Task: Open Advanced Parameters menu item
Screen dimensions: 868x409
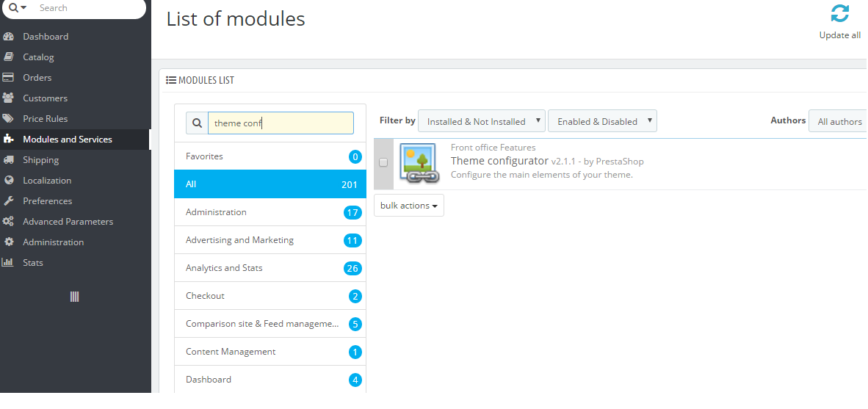Action: [x=68, y=222]
